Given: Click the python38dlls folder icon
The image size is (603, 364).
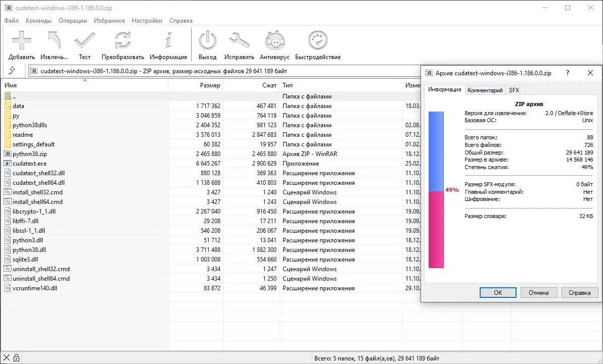Looking at the screenshot, I should coord(8,125).
